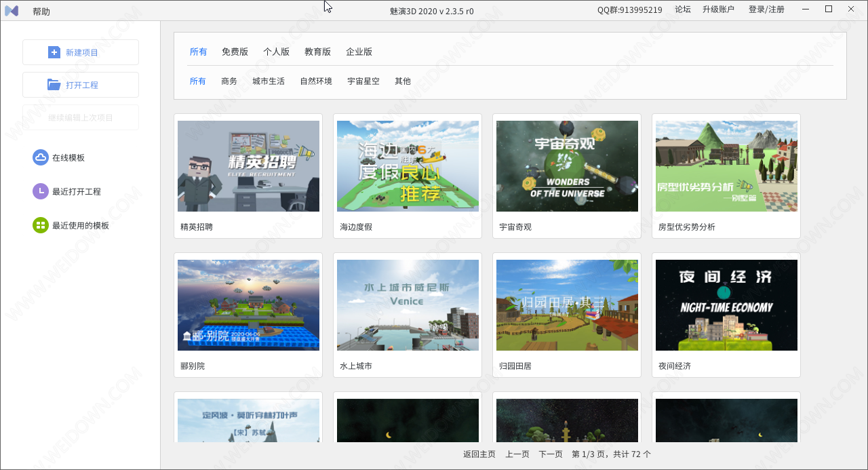
Task: Click the app logo icon in title bar
Action: point(12,11)
